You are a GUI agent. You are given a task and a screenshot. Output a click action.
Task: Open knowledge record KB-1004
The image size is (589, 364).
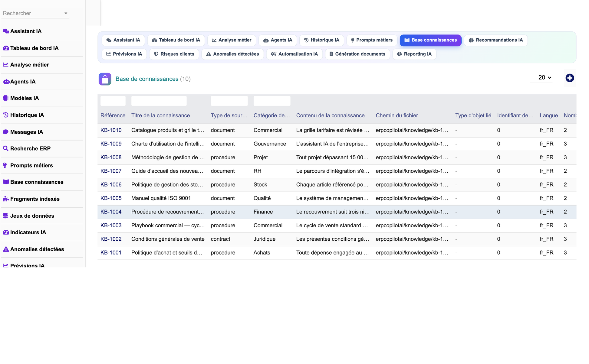click(x=111, y=212)
